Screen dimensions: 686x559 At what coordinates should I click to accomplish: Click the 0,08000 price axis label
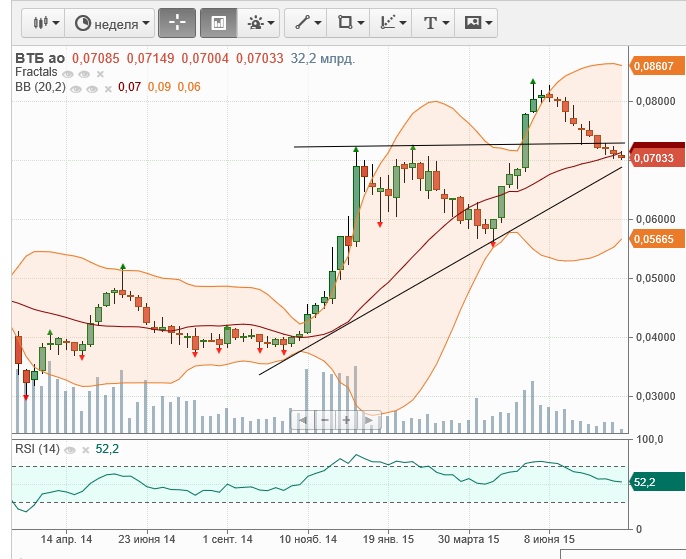(656, 101)
